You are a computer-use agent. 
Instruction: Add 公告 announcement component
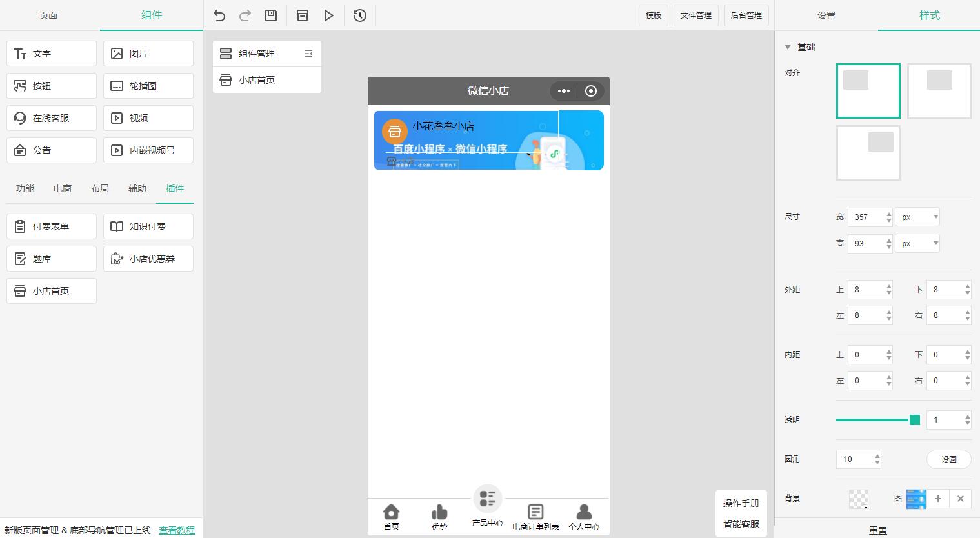(x=52, y=150)
